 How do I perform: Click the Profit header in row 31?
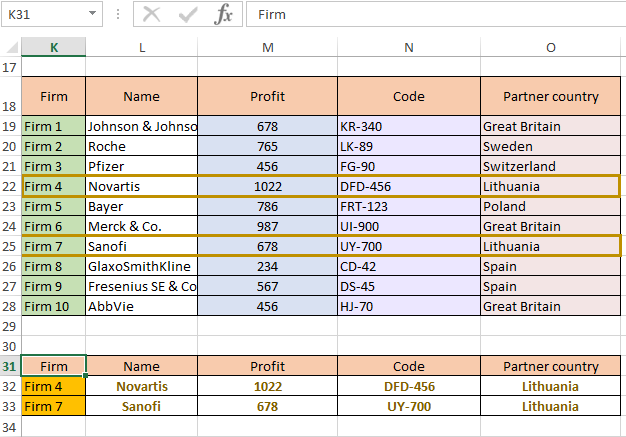click(267, 366)
